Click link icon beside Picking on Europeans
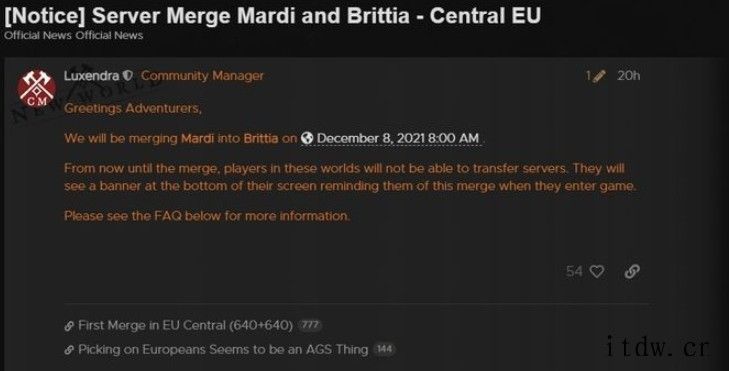This screenshot has height=371, width=729. pos(69,350)
